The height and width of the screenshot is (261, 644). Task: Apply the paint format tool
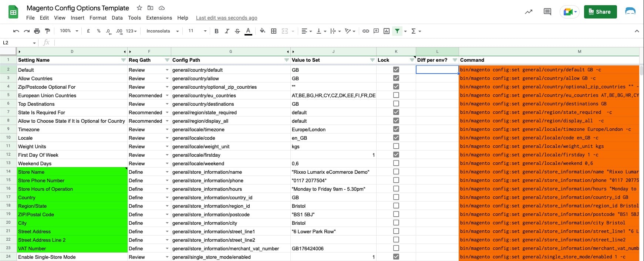pyautogui.click(x=47, y=31)
